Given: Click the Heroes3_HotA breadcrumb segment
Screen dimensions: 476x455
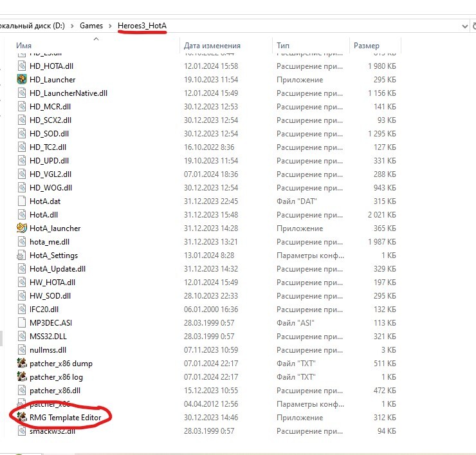Looking at the screenshot, I should point(142,26).
